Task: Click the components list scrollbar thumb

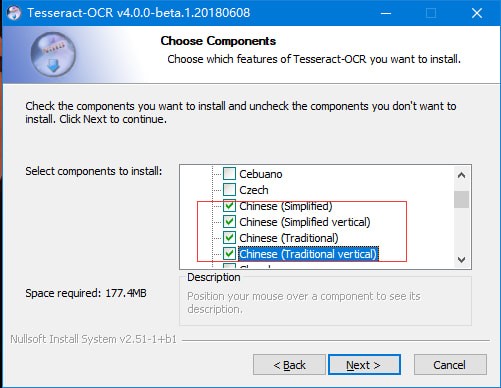Action: [461, 199]
